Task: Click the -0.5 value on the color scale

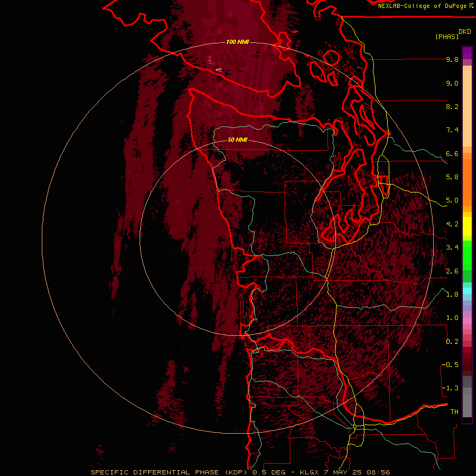Action: [450, 365]
